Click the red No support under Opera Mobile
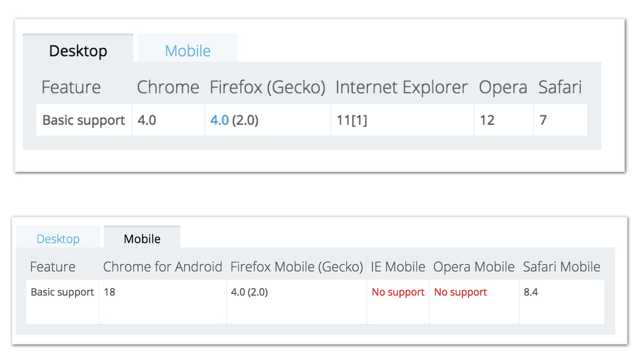 (461, 292)
